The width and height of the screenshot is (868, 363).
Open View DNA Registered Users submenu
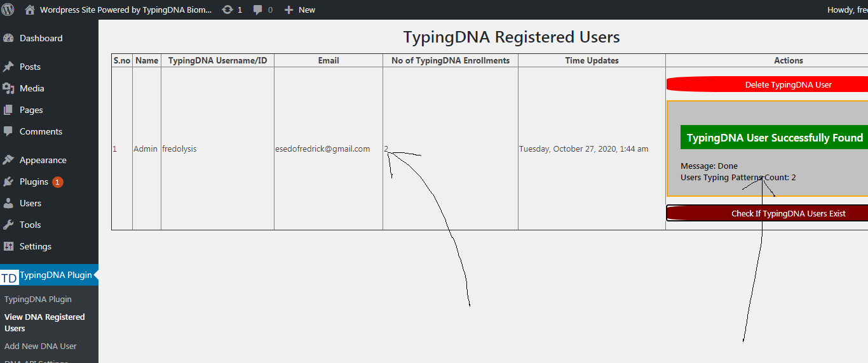pyautogui.click(x=44, y=322)
